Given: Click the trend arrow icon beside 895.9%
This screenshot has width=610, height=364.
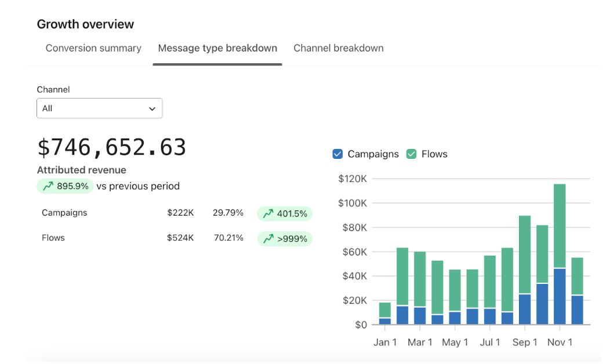Looking at the screenshot, I should (x=48, y=186).
